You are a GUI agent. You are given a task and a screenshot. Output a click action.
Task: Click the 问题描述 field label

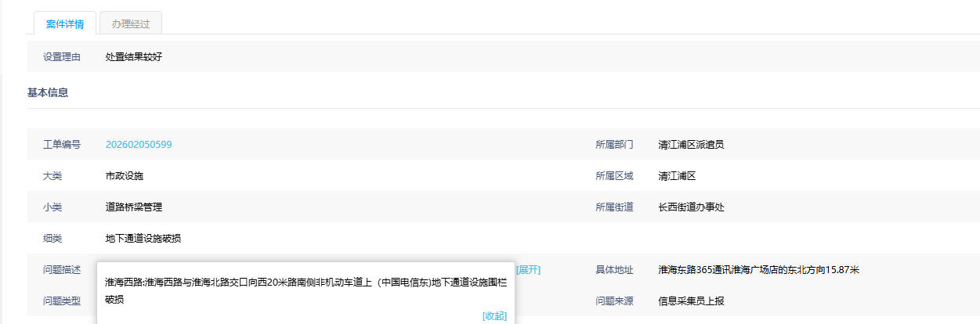[62, 270]
